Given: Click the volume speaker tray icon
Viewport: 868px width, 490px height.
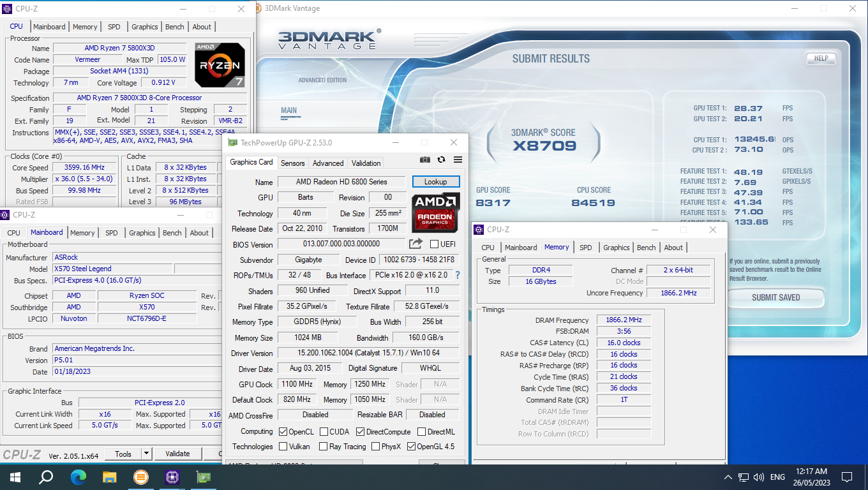Looking at the screenshot, I should 759,477.
